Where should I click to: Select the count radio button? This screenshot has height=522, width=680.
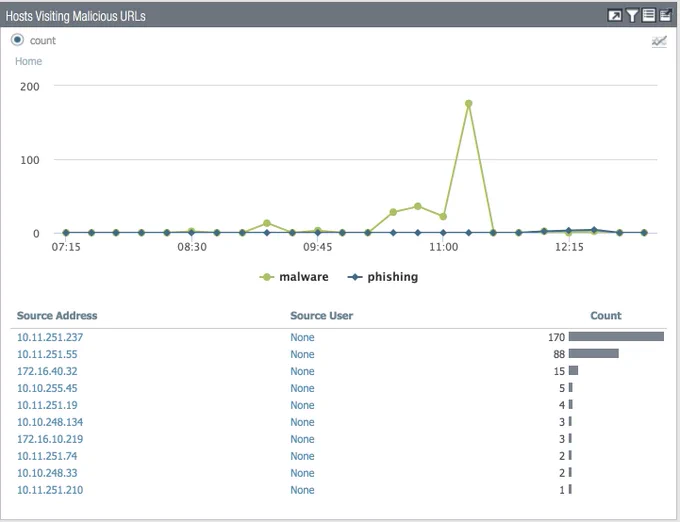[17, 40]
